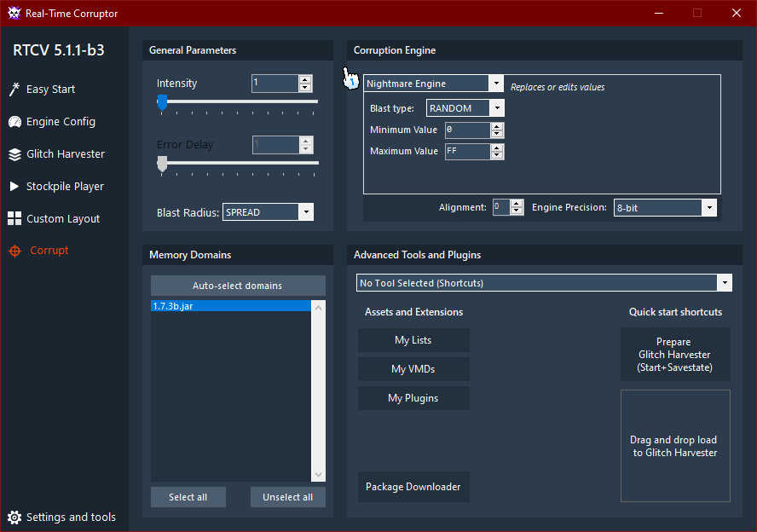Screen dimensions: 757x532
Task: Click the Alignment input field
Action: [501, 207]
